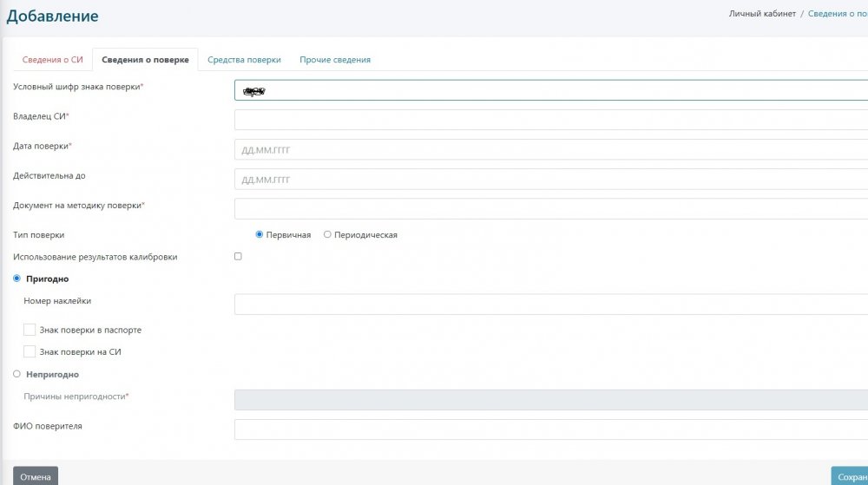Open the 'Личный кабинет' breadcrumb link
868x485 pixels.
(x=761, y=14)
